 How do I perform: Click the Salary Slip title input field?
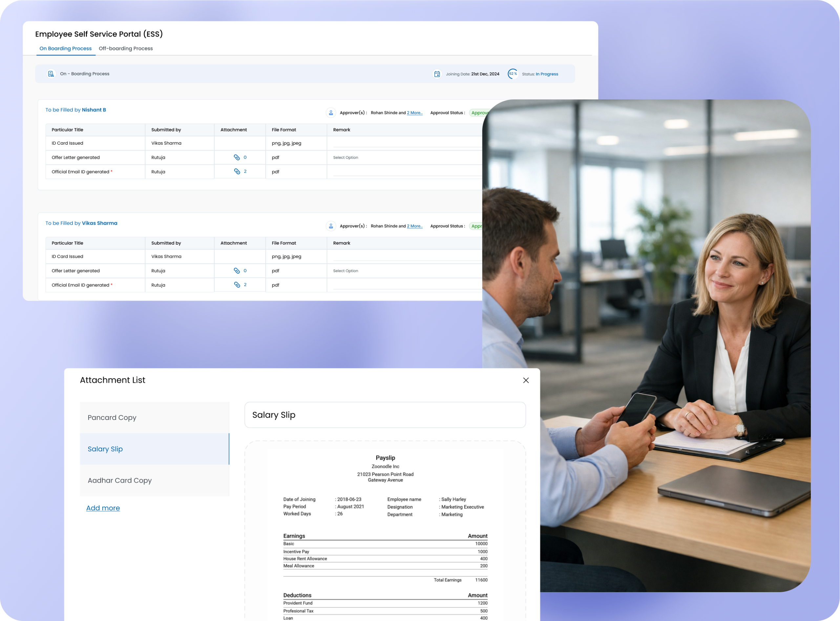[x=385, y=415]
